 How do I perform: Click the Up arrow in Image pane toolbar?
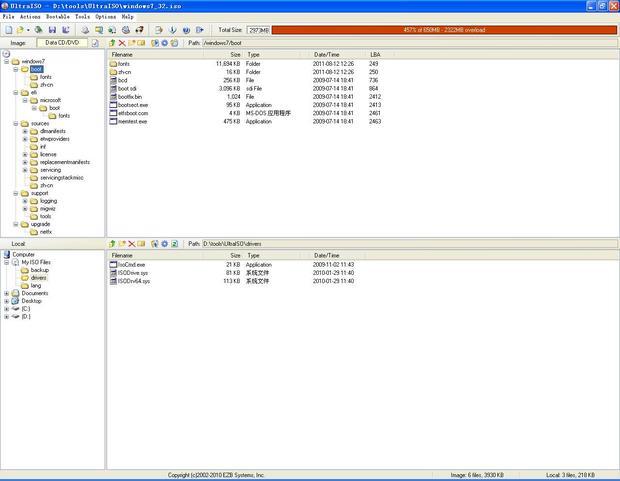112,43
